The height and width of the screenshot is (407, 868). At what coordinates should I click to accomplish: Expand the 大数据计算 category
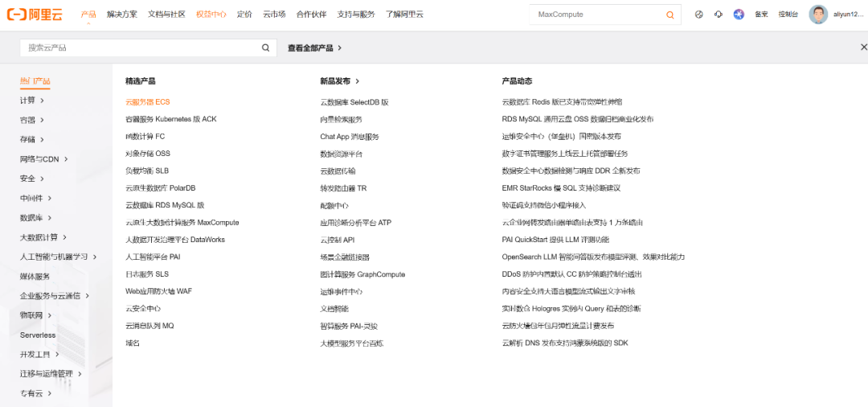coord(43,237)
